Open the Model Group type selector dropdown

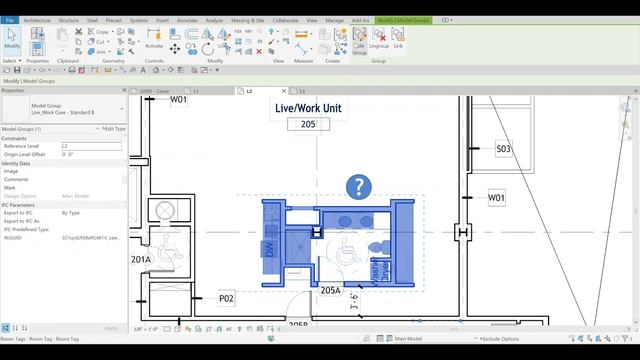pyautogui.click(x=122, y=109)
